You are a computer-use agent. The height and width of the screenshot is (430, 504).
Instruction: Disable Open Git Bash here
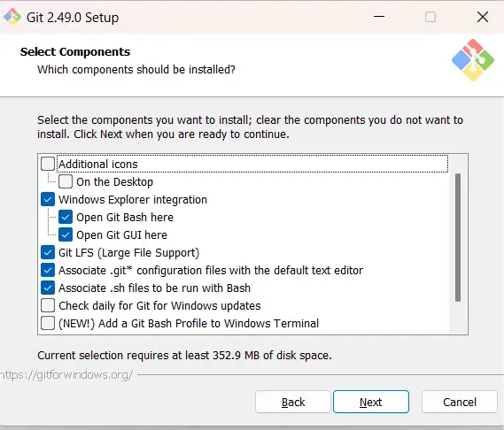66,217
